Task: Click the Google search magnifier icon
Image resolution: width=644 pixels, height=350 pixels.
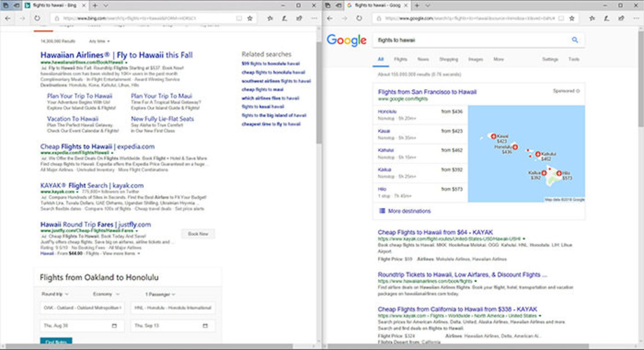Action: point(575,40)
